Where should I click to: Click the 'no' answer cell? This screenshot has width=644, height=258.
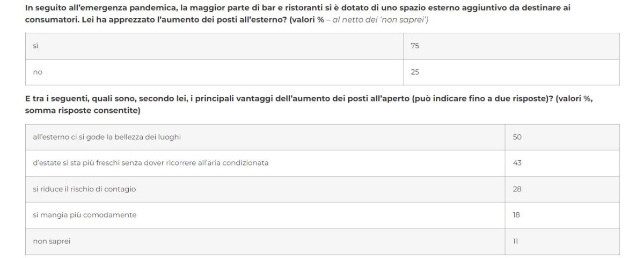pos(38,72)
